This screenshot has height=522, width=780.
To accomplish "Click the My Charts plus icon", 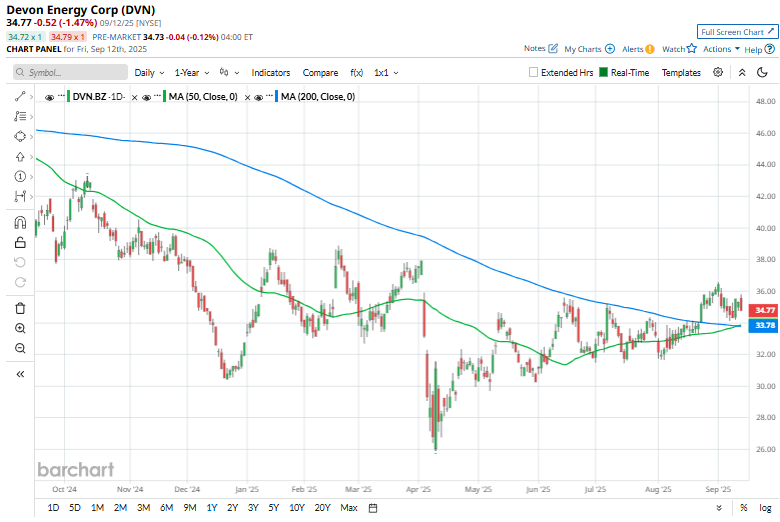I will (609, 49).
